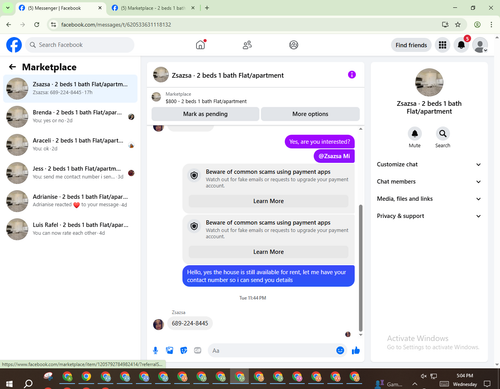The image size is (500, 389).
Task: Attach a photo with the image icon
Action: (170, 350)
